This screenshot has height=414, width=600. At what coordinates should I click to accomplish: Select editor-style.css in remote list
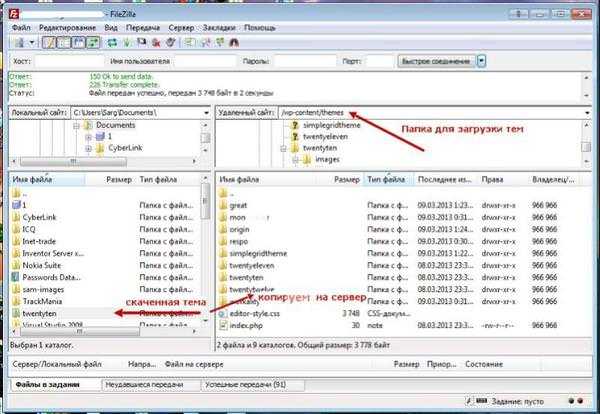pos(254,314)
